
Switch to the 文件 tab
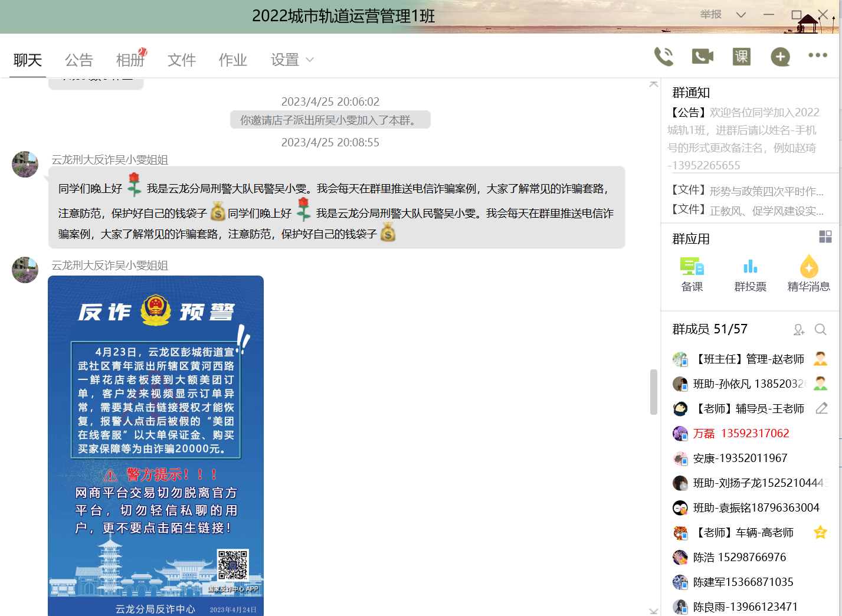[x=181, y=60]
